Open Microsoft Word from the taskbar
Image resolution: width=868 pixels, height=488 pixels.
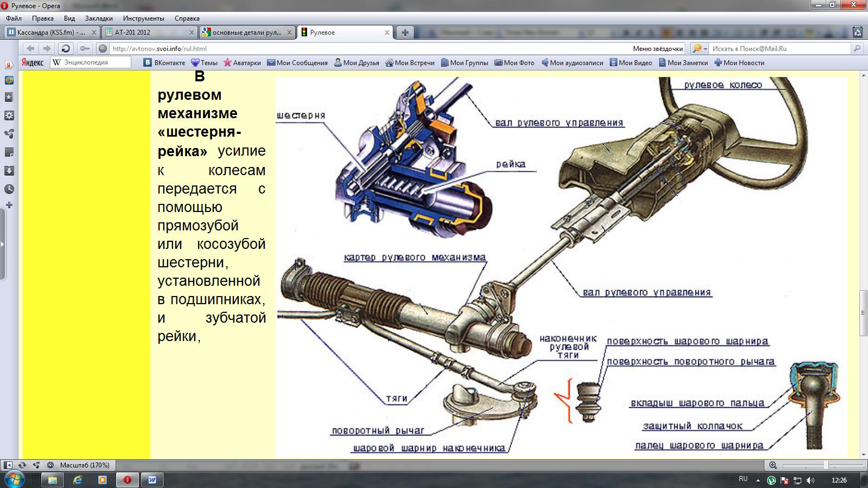pos(152,480)
